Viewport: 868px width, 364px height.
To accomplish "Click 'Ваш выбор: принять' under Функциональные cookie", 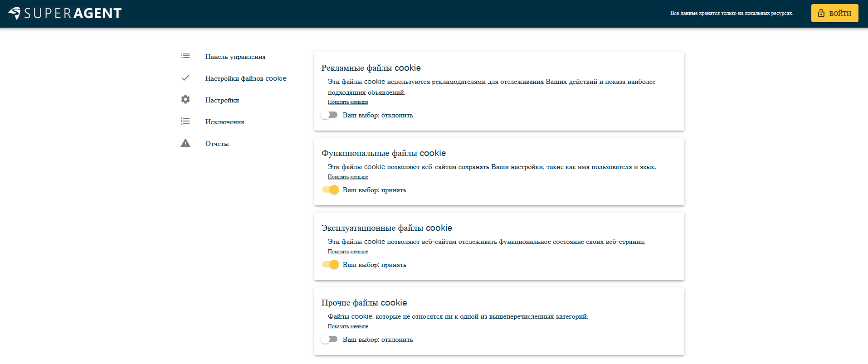I will (x=375, y=190).
